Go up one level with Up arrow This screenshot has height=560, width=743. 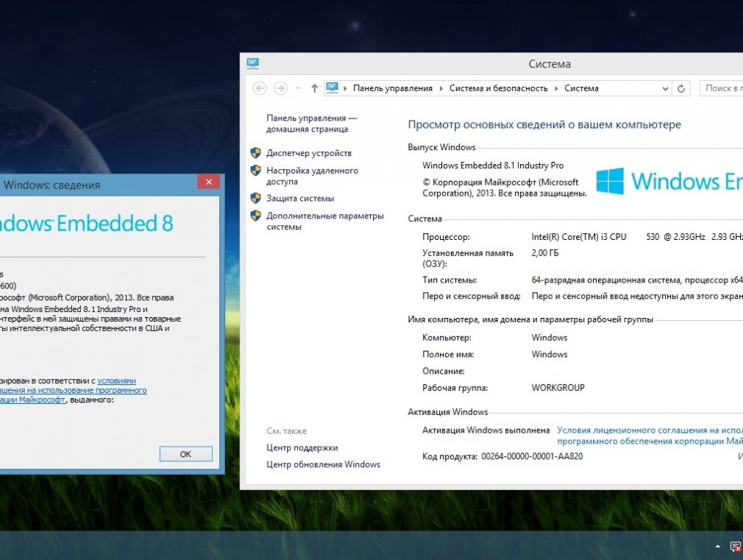314,88
